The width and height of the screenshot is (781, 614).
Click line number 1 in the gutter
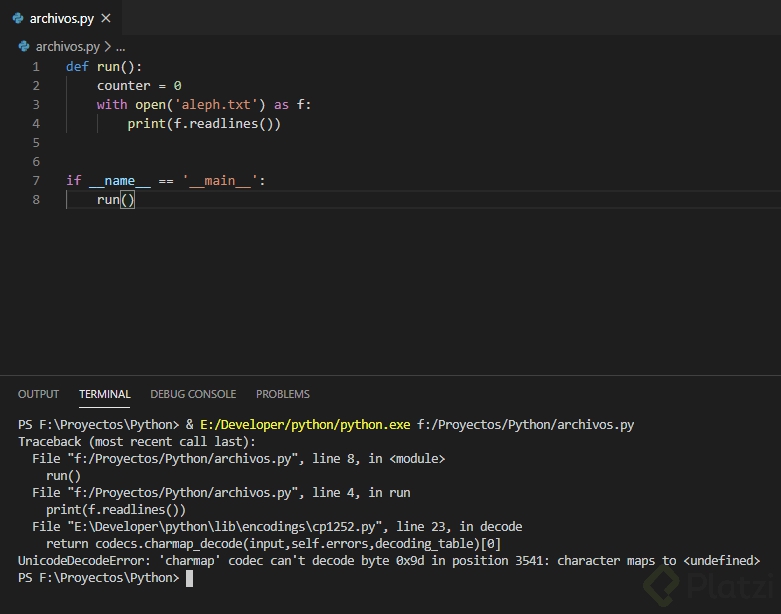(36, 67)
